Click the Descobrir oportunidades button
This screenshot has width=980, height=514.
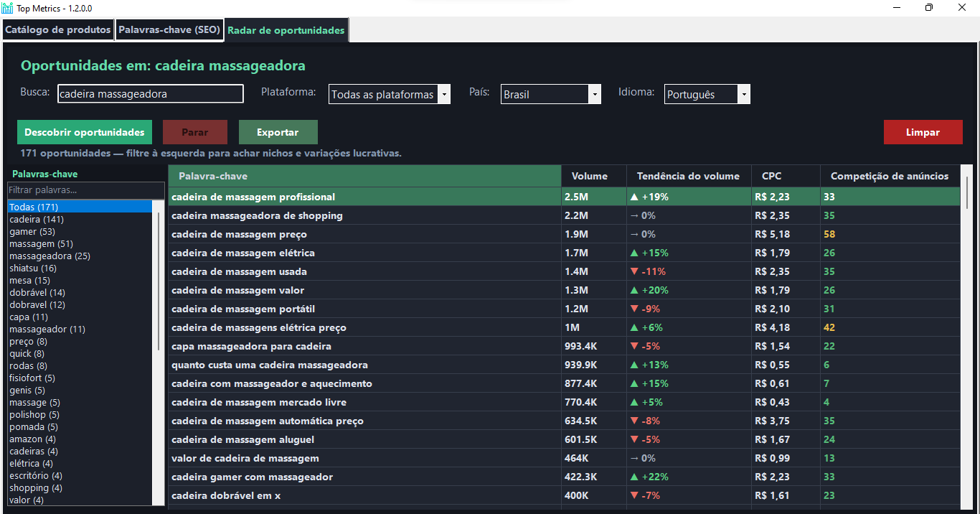[85, 132]
